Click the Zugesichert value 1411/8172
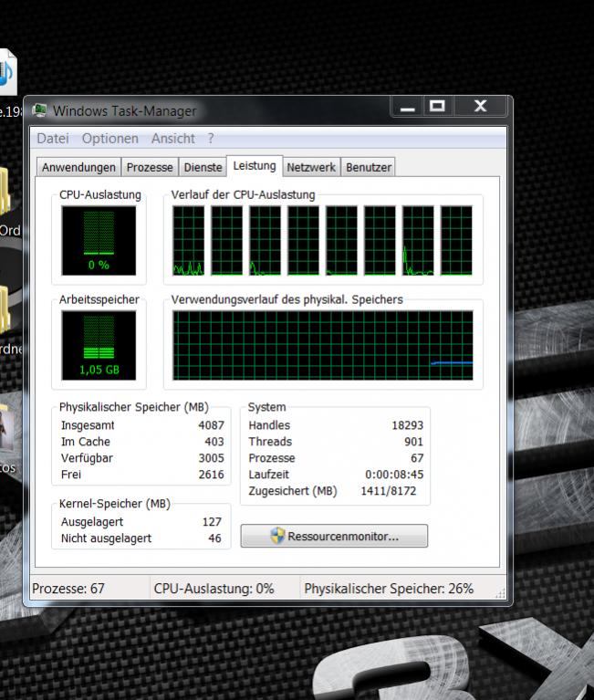This screenshot has height=700, width=594. point(389,491)
